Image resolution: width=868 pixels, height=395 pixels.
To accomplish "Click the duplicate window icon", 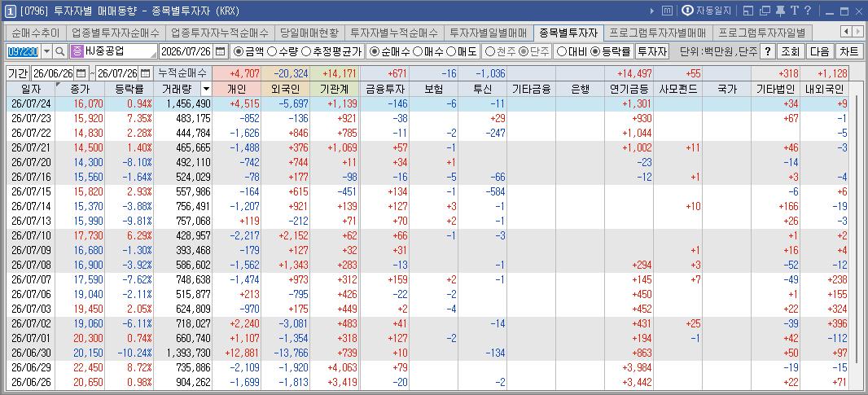I will point(765,11).
